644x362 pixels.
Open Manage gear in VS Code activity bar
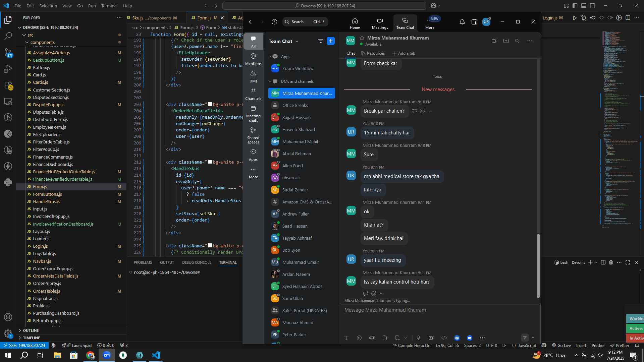8,334
